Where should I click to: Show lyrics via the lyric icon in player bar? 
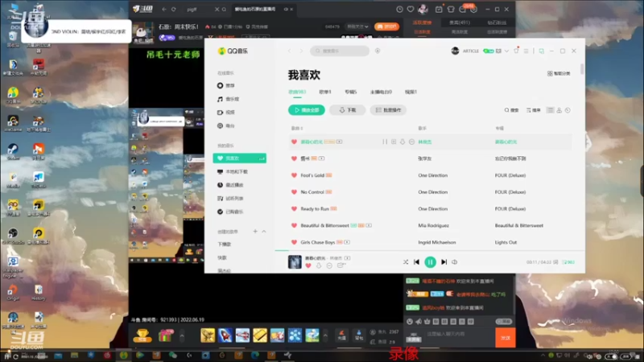click(x=555, y=262)
